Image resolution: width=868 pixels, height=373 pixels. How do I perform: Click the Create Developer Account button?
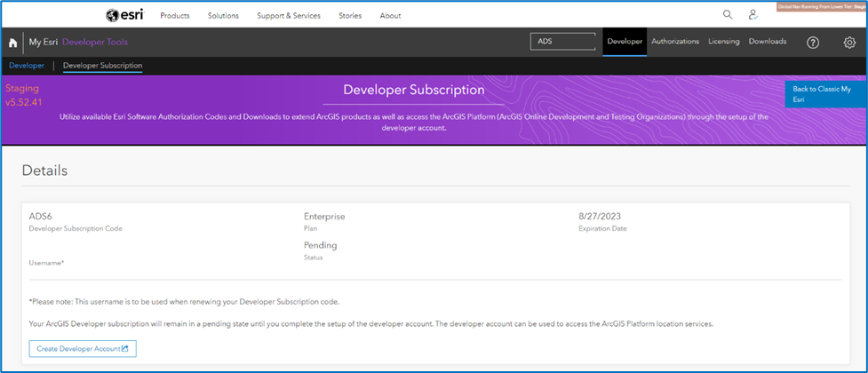(83, 348)
